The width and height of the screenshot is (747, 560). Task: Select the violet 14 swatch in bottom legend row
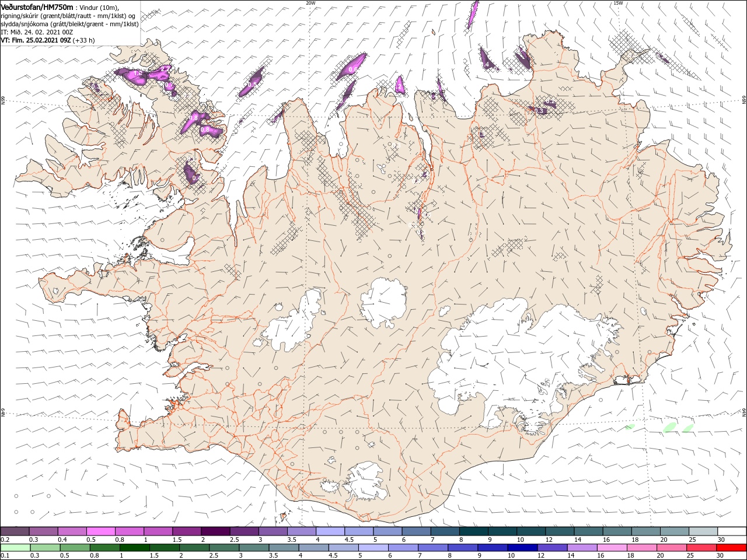tap(582, 548)
